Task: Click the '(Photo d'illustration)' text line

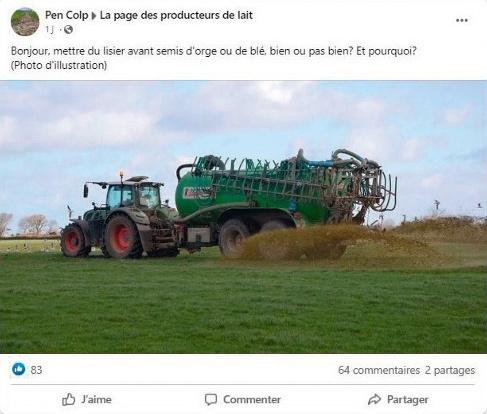Action: click(59, 65)
